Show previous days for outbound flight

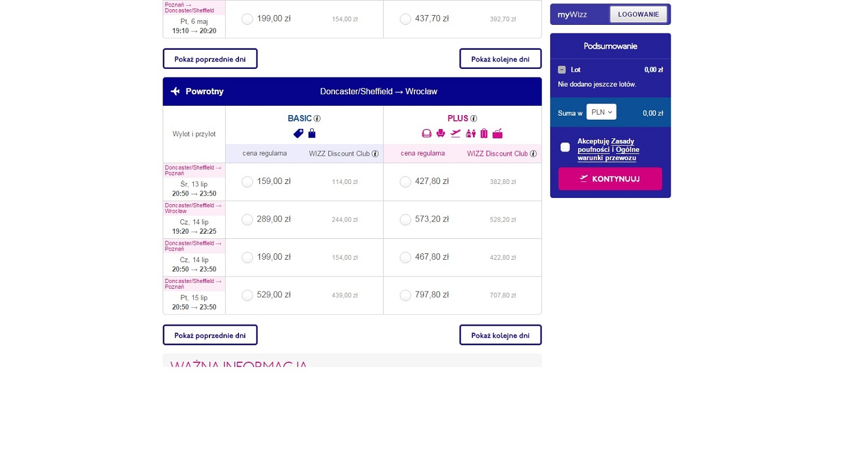click(210, 58)
